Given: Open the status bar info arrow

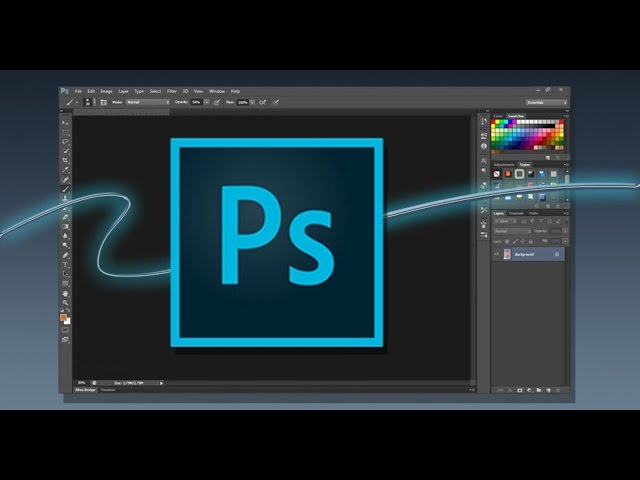Looking at the screenshot, I should click(x=161, y=383).
